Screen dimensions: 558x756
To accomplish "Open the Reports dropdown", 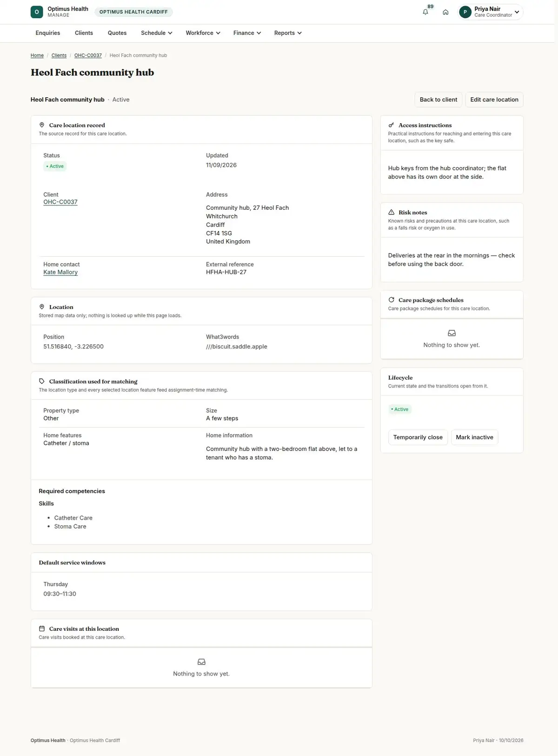I will (x=288, y=33).
